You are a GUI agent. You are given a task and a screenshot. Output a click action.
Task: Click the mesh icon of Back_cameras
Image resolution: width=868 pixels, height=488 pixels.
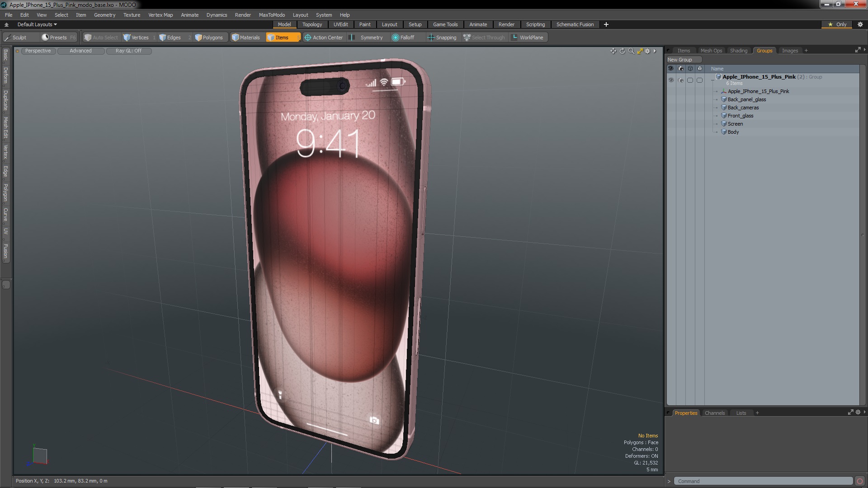tap(724, 108)
